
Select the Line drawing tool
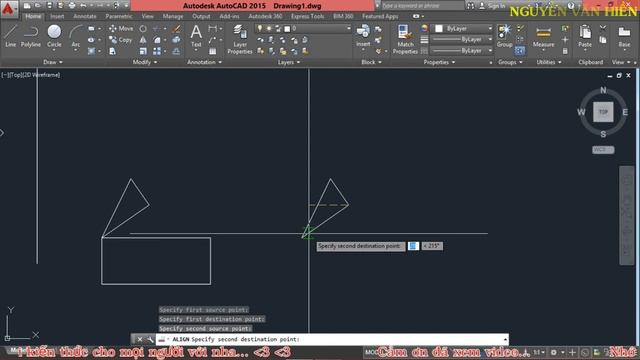[x=11, y=36]
